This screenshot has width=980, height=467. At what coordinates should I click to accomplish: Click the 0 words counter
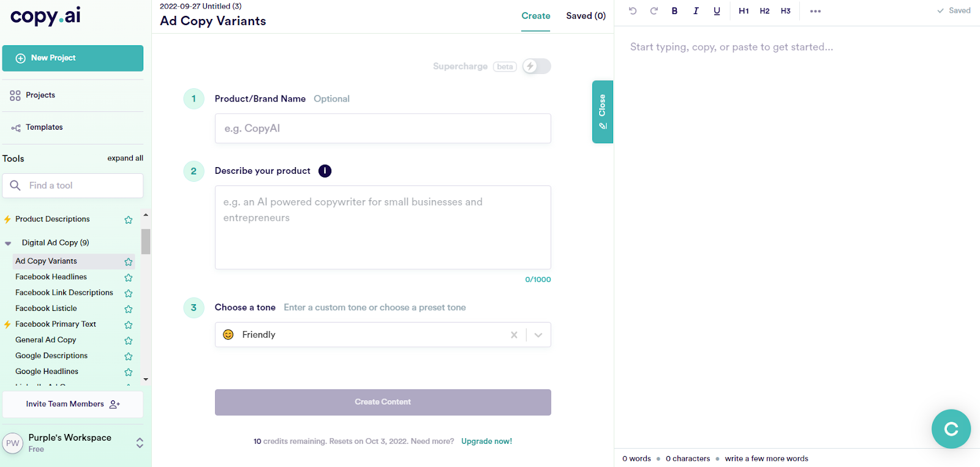(x=637, y=458)
